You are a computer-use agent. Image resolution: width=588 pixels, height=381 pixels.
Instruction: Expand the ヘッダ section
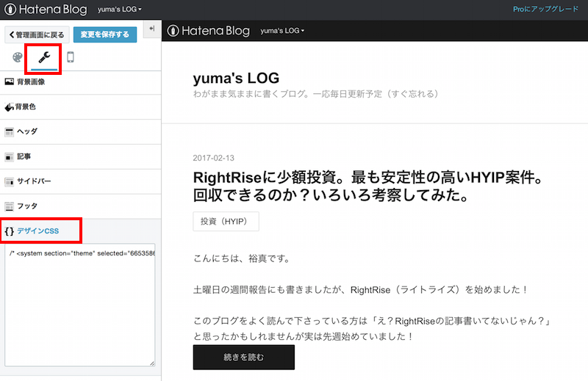(81, 132)
